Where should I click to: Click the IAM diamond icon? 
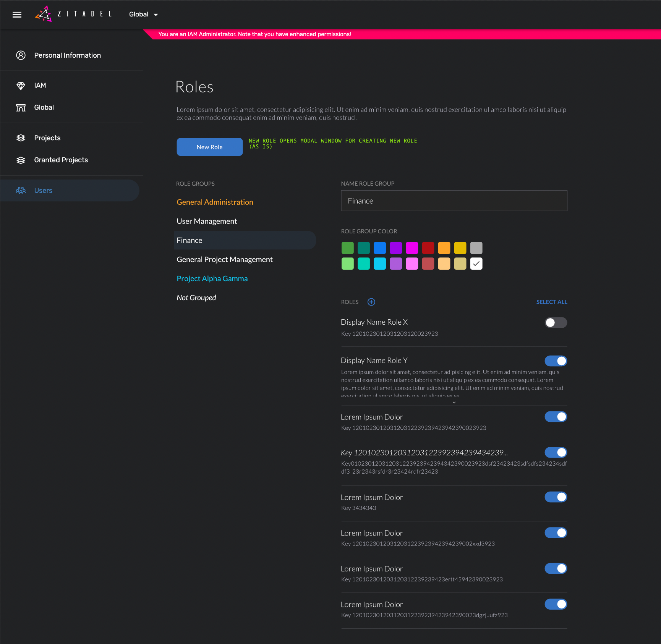click(21, 85)
